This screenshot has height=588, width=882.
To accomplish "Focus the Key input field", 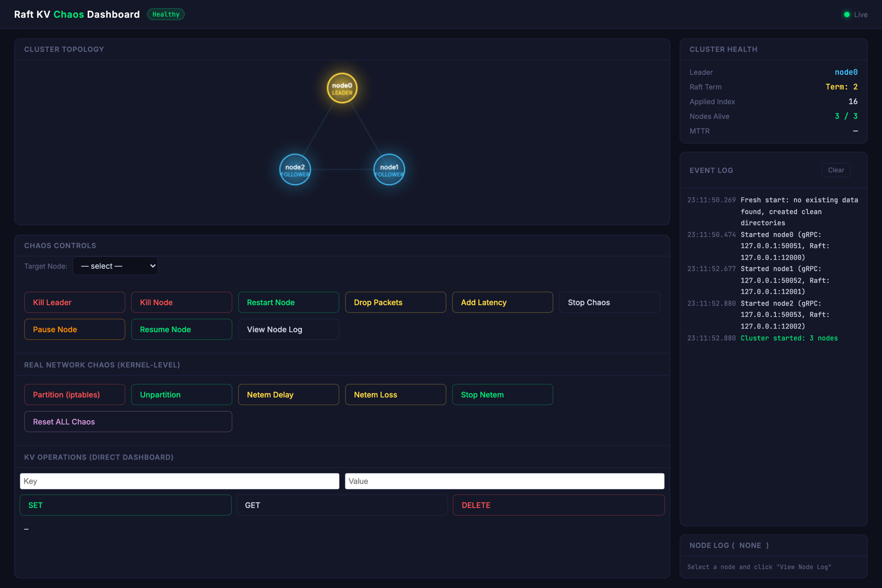I will coord(179,481).
